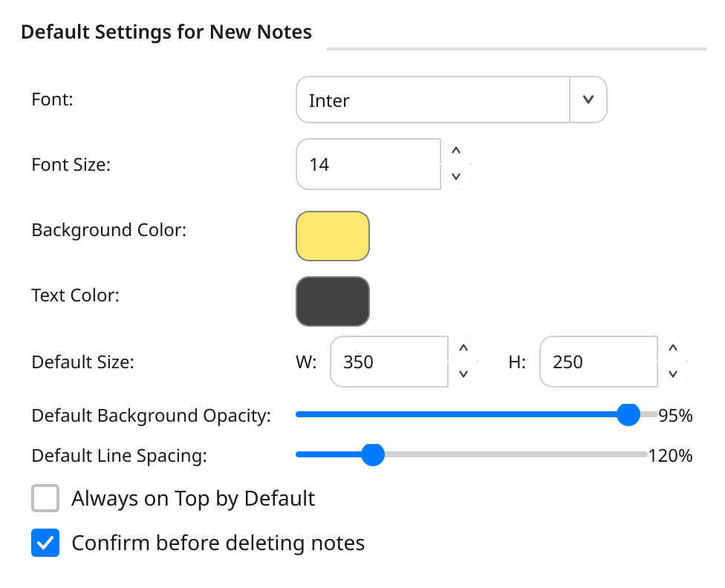This screenshot has height=588, width=725.
Task: Select the Inter font combo box
Action: tap(452, 99)
